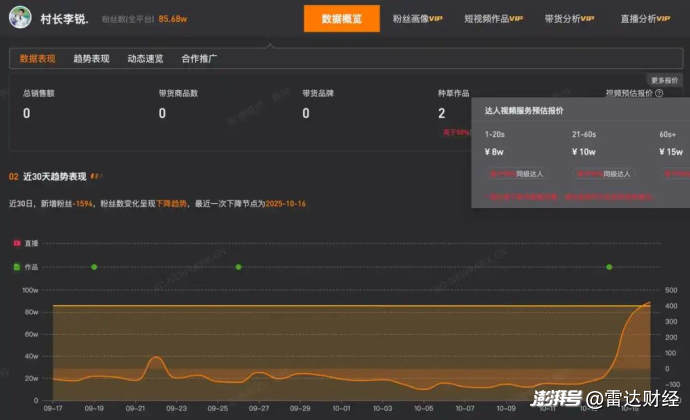This screenshot has height=420, width=690.
Task: Click the 1-20s duration label
Action: coord(494,134)
